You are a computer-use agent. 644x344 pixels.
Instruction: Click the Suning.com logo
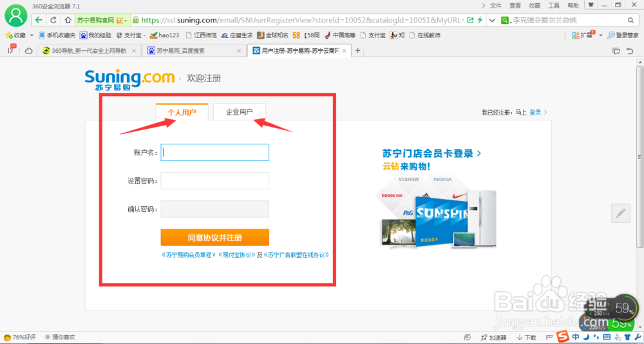[x=130, y=79]
